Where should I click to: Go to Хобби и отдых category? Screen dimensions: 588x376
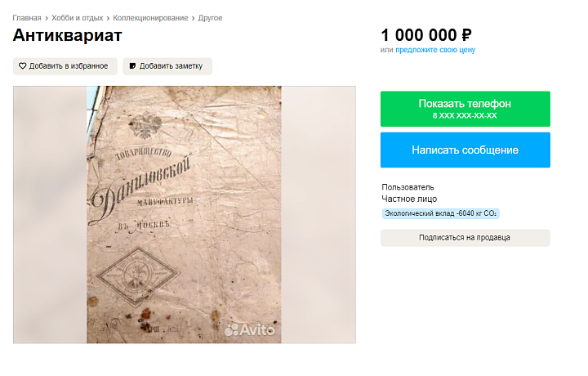pyautogui.click(x=78, y=18)
